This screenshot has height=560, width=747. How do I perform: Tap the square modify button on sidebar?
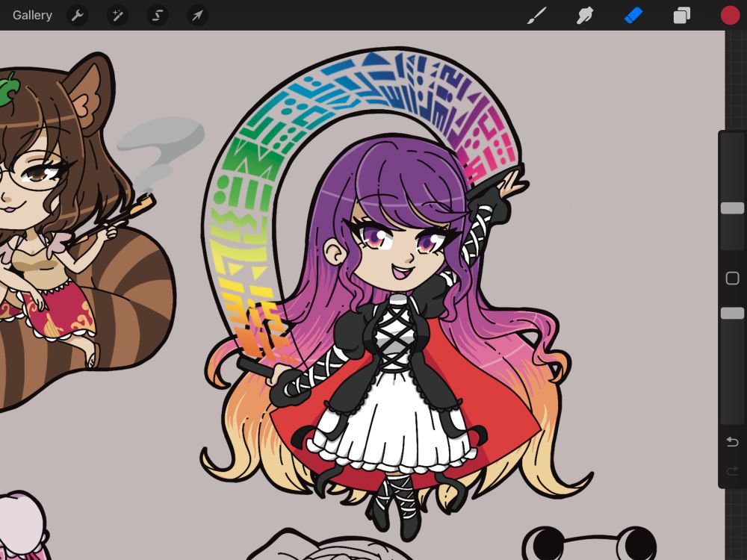(732, 278)
